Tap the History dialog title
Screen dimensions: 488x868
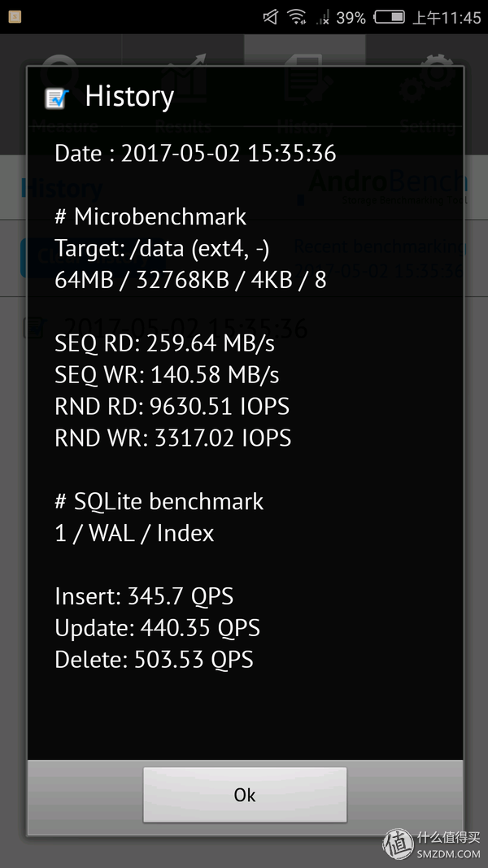129,97
